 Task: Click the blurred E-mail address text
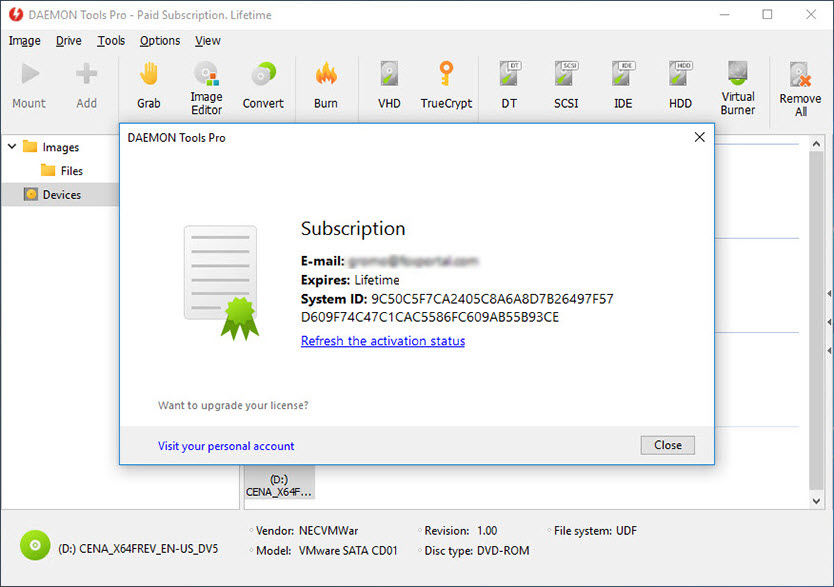pyautogui.click(x=413, y=261)
